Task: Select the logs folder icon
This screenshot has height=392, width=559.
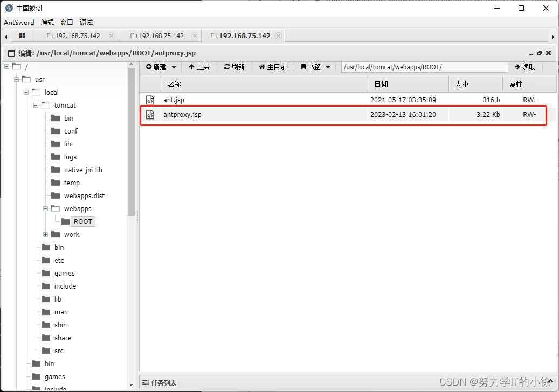Action: [56, 157]
